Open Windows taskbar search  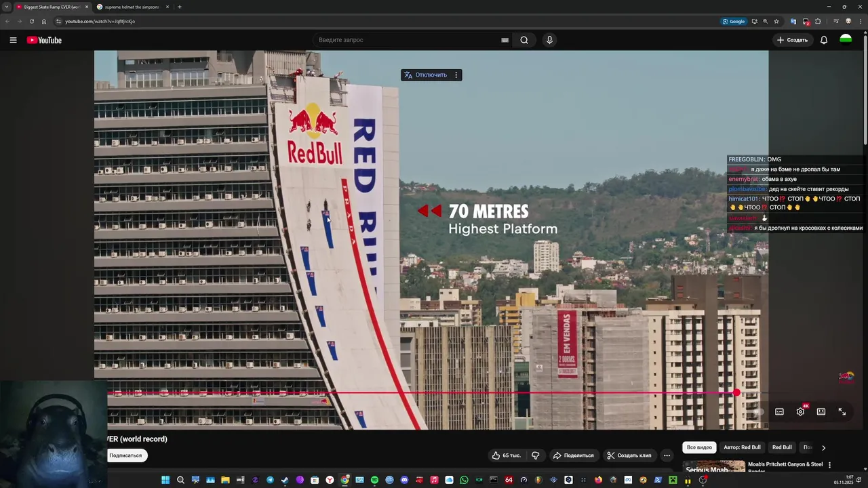(180, 480)
